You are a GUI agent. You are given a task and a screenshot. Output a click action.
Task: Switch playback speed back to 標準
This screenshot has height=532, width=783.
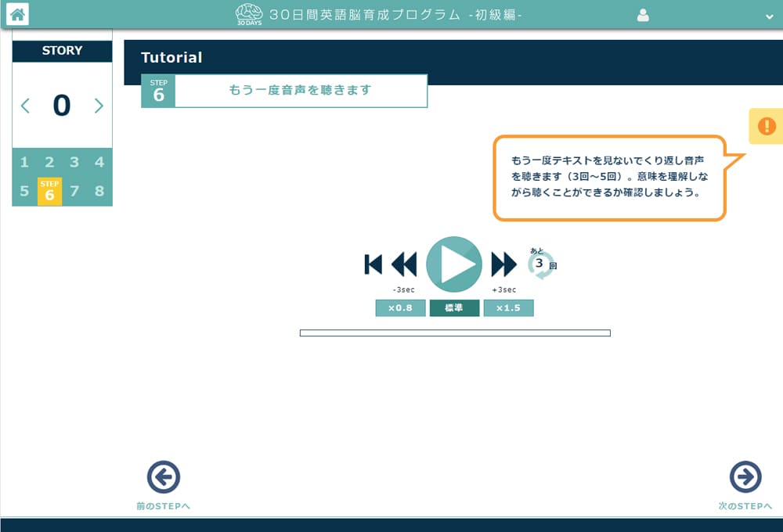454,308
